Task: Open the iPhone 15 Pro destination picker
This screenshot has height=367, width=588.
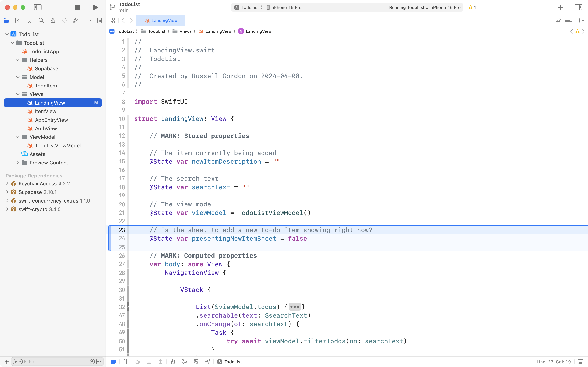Action: (x=286, y=7)
